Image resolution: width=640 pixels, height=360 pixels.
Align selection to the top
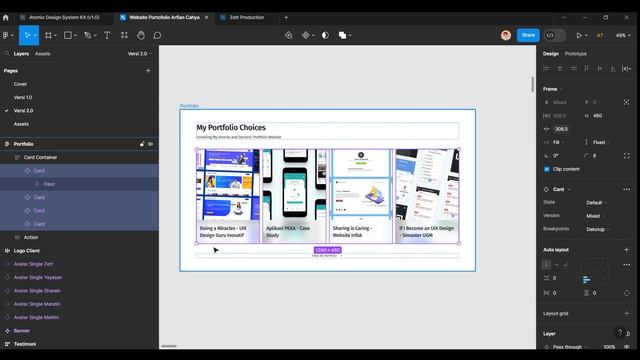tap(587, 69)
